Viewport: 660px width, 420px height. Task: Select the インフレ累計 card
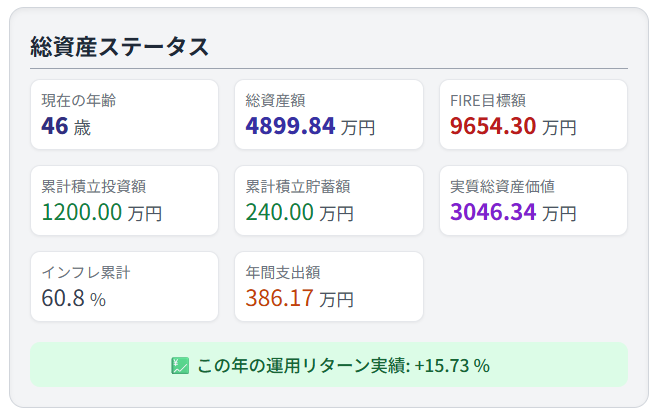point(125,287)
